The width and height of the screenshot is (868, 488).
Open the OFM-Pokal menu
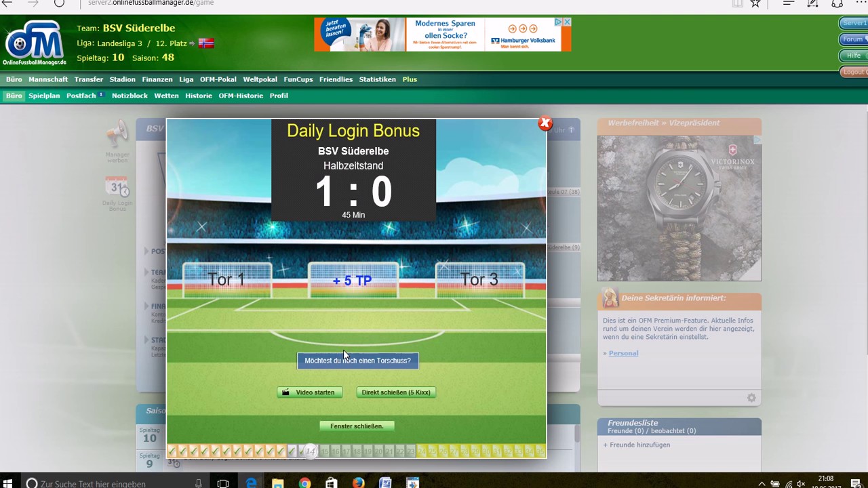(x=218, y=79)
